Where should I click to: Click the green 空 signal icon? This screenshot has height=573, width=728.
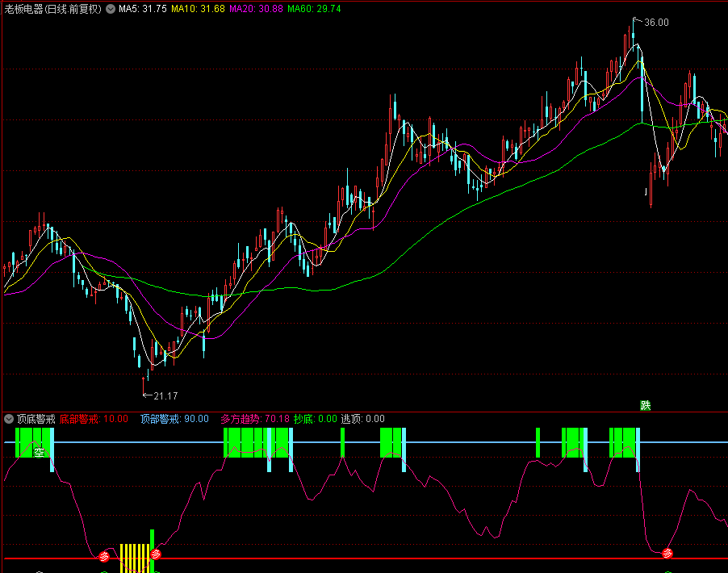pos(39,452)
